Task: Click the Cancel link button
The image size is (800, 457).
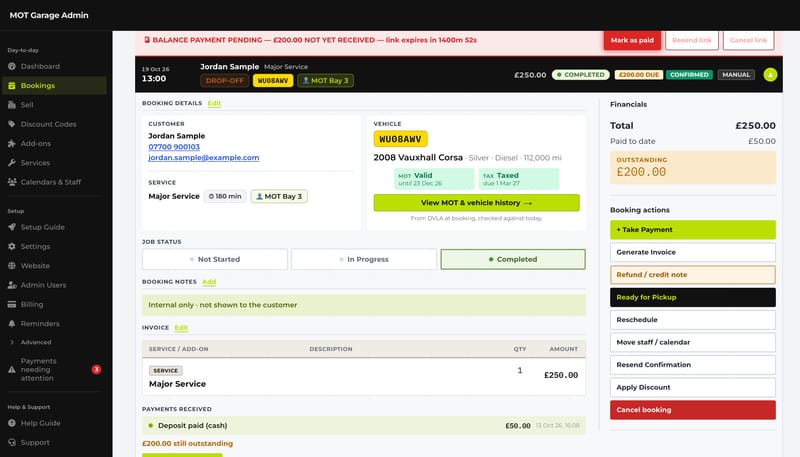Action: pyautogui.click(x=748, y=40)
